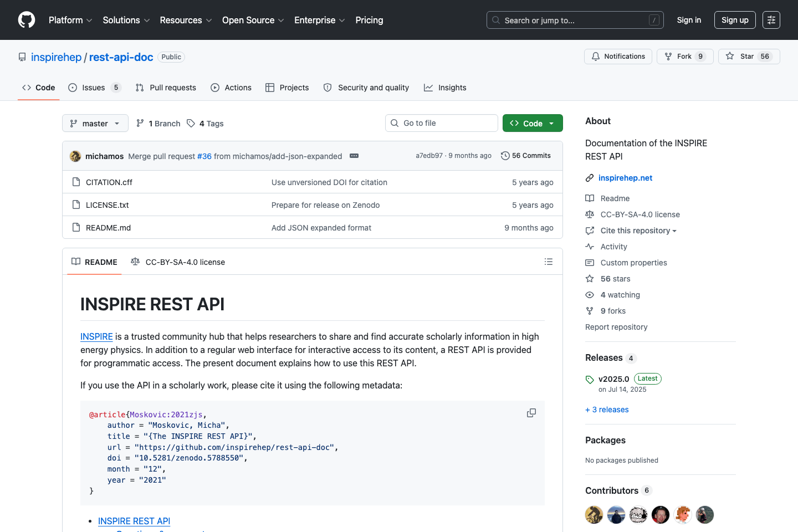The image size is (798, 532).
Task: Open the Solutions menu in the header
Action: click(x=126, y=20)
